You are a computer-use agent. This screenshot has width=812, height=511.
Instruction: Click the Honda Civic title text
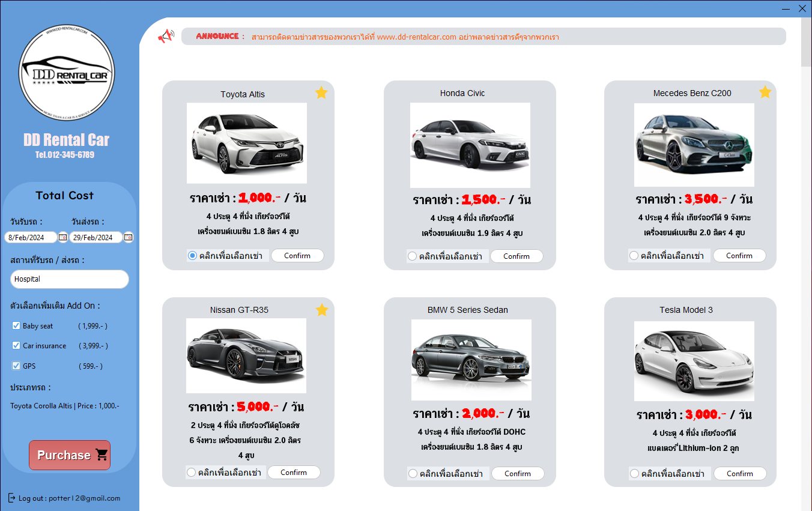coord(462,93)
